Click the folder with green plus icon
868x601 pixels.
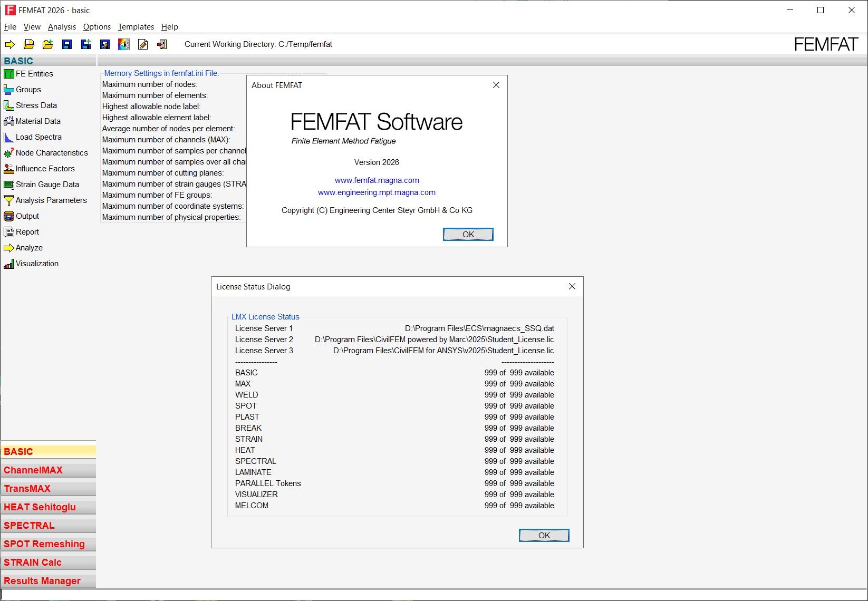(48, 44)
